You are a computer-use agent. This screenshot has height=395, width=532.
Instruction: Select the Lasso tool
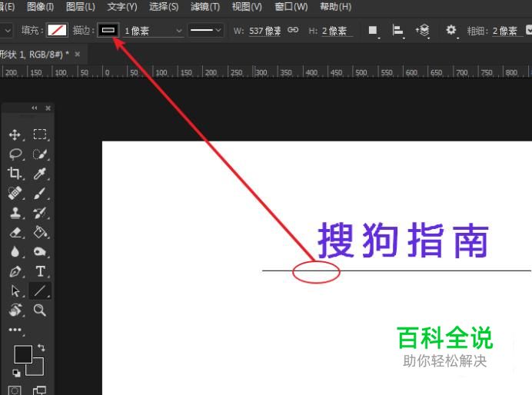coord(15,154)
